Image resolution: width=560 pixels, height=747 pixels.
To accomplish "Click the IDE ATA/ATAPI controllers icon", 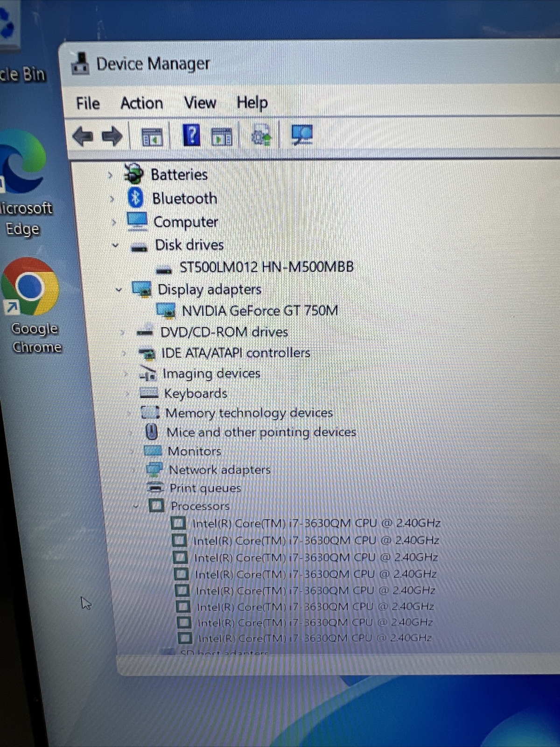I will pyautogui.click(x=147, y=353).
